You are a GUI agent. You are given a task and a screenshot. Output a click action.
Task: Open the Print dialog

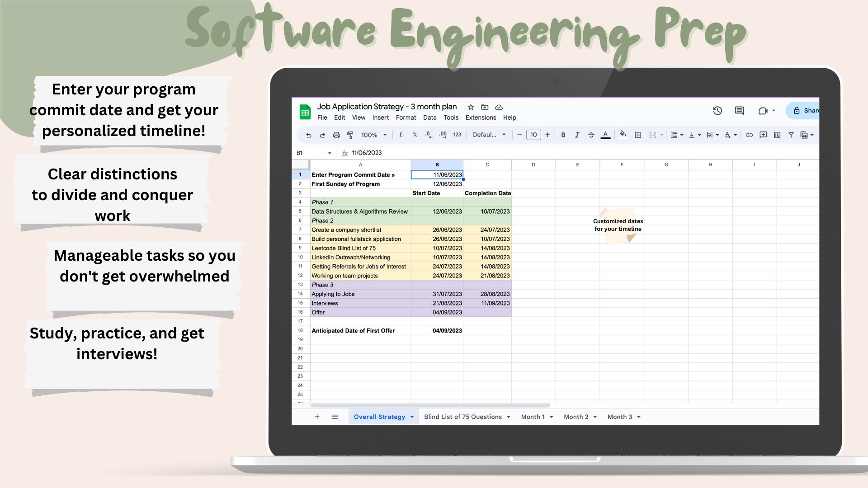point(336,135)
